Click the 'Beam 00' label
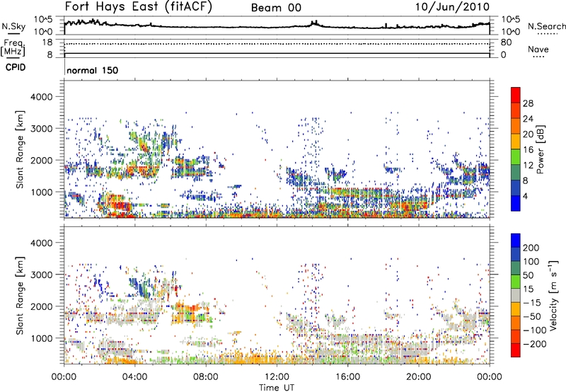566x392 pixels. (x=276, y=8)
